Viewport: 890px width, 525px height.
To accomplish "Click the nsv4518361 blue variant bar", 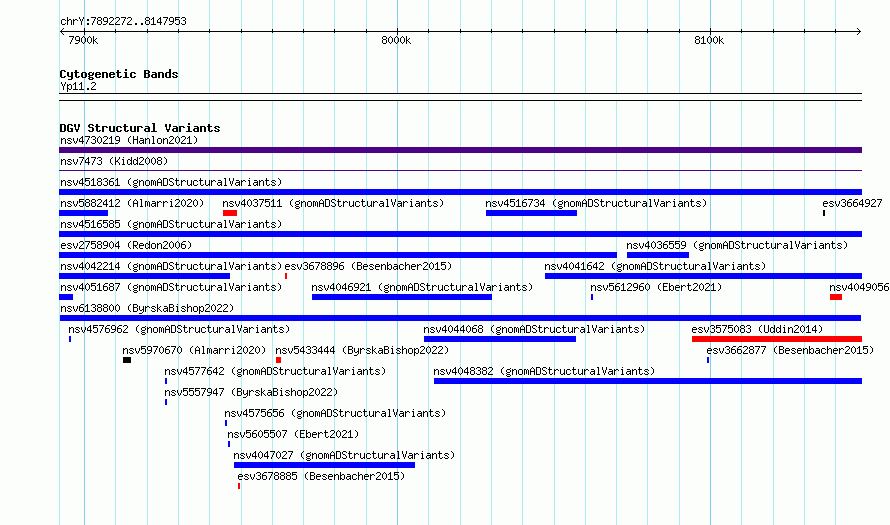I will (460, 192).
